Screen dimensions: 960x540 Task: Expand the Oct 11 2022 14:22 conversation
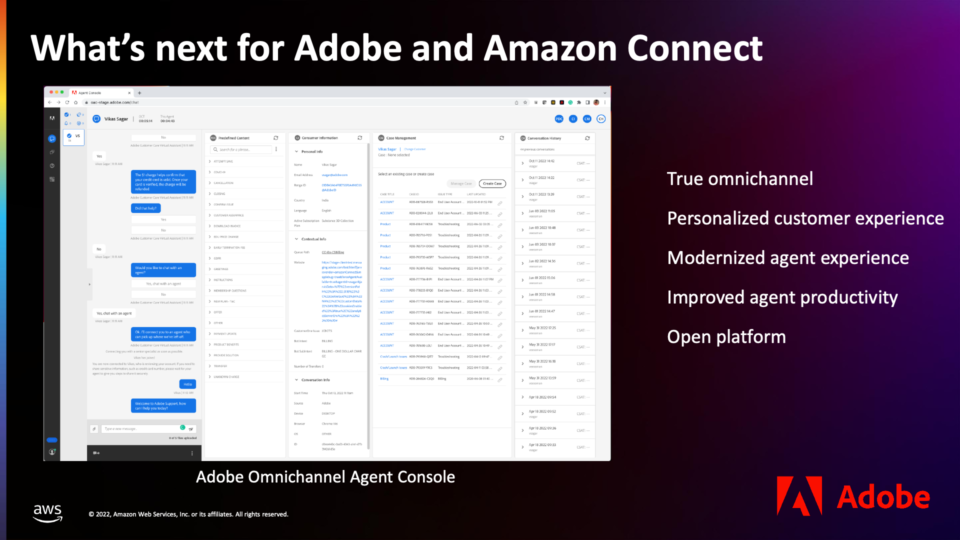(523, 180)
